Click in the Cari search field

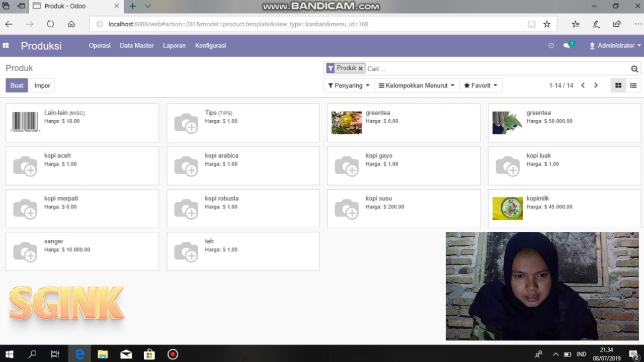click(497, 69)
